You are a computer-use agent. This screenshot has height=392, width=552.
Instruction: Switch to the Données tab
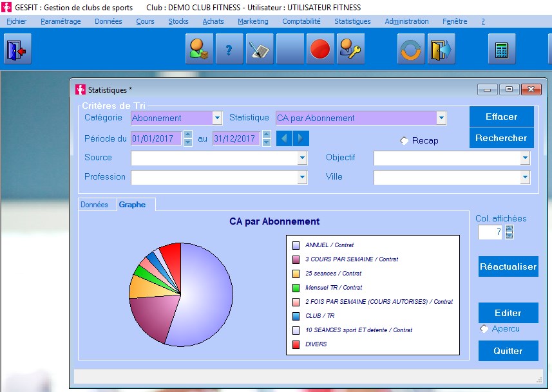(95, 205)
